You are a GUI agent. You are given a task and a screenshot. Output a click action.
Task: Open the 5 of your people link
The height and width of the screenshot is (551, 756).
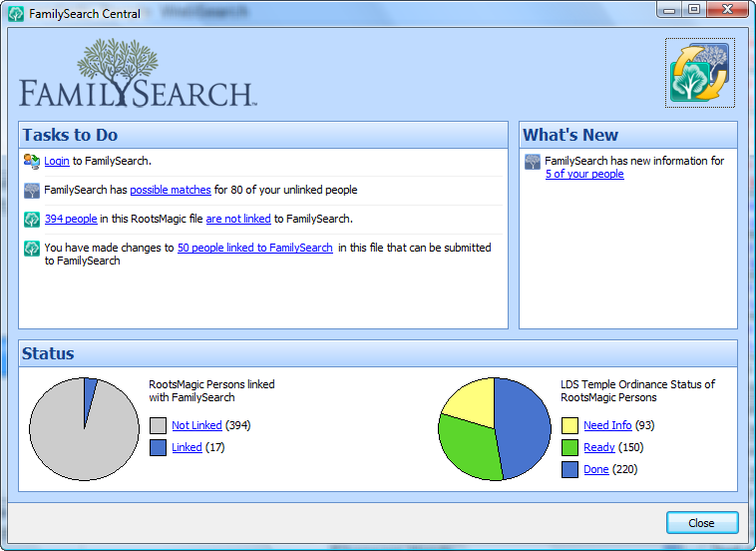click(x=584, y=174)
